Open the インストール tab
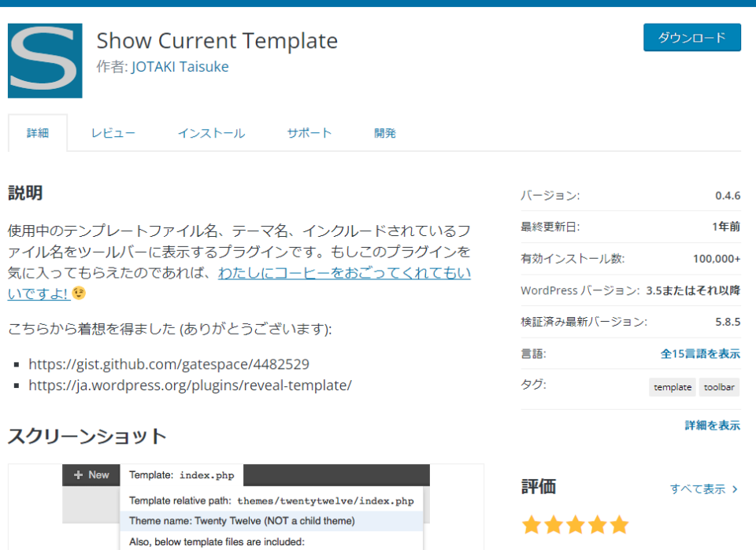Viewport: 756px width, 550px height. click(x=211, y=133)
